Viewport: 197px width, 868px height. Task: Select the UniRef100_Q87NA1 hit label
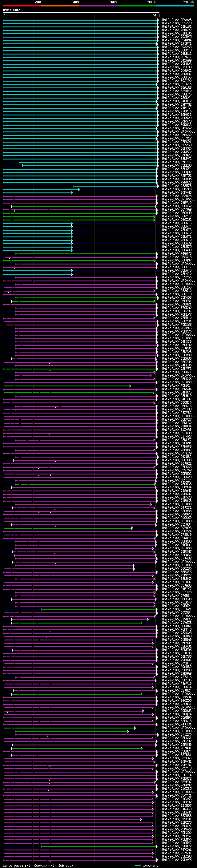tap(177, 749)
